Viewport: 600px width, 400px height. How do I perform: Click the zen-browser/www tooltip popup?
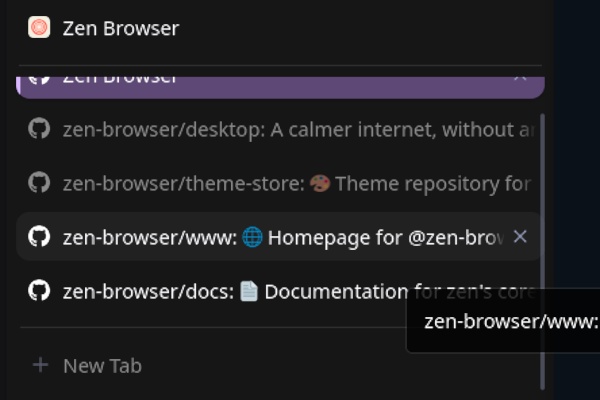[x=503, y=321]
